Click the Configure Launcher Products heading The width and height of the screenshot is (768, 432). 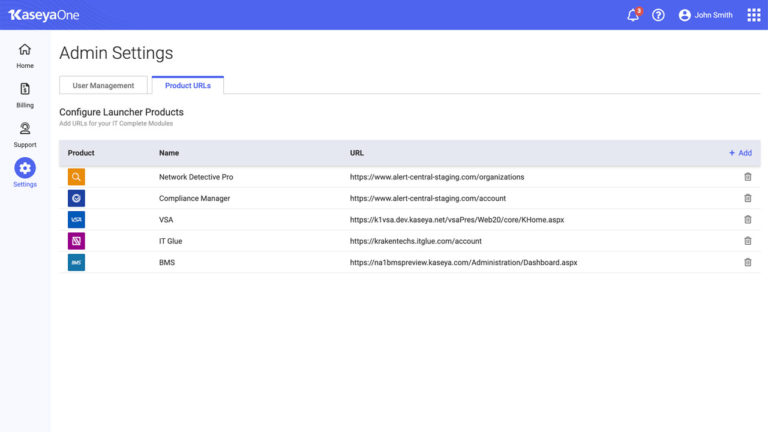pyautogui.click(x=121, y=112)
